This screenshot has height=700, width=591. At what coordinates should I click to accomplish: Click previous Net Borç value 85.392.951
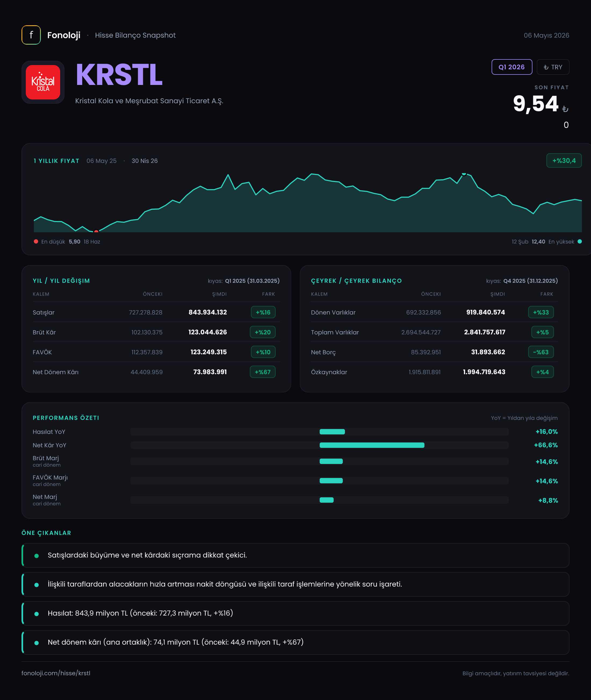pyautogui.click(x=426, y=352)
